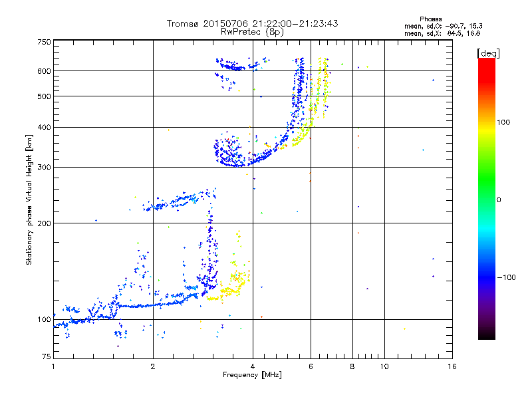Click the x-axis tick label '2'
The height and width of the screenshot is (399, 532).
(153, 366)
